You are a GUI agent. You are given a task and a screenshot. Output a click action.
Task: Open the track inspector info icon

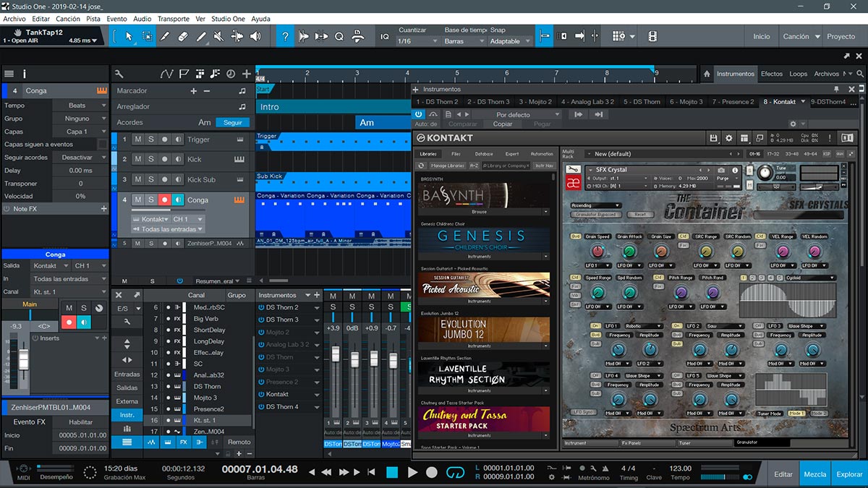(x=25, y=74)
